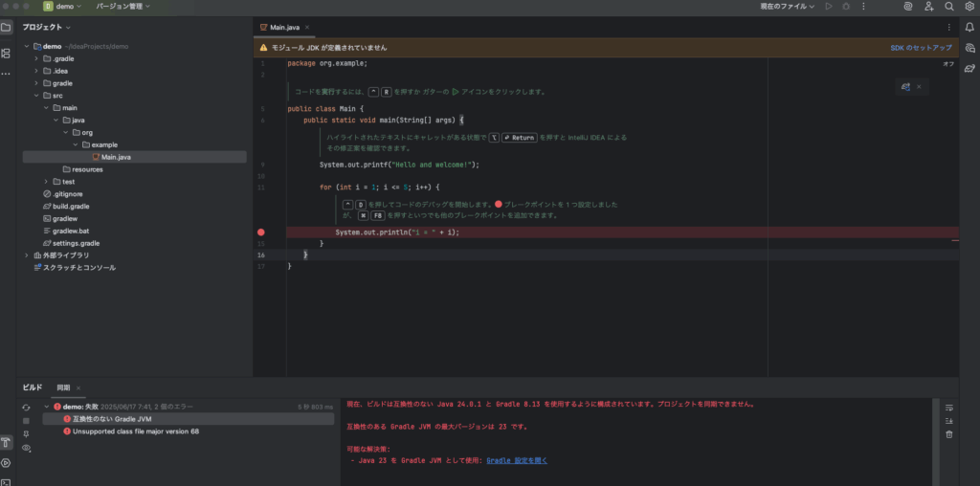Open Notifications bell icon
Image resolution: width=980 pixels, height=486 pixels.
coord(969,26)
